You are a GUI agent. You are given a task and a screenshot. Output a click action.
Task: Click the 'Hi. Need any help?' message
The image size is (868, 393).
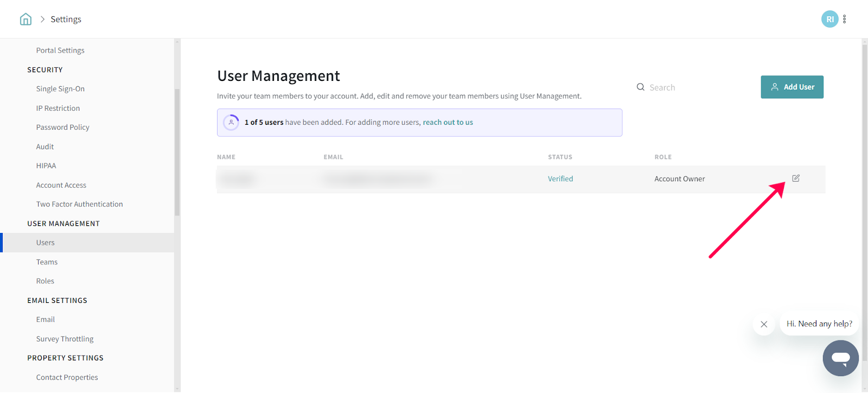819,324
